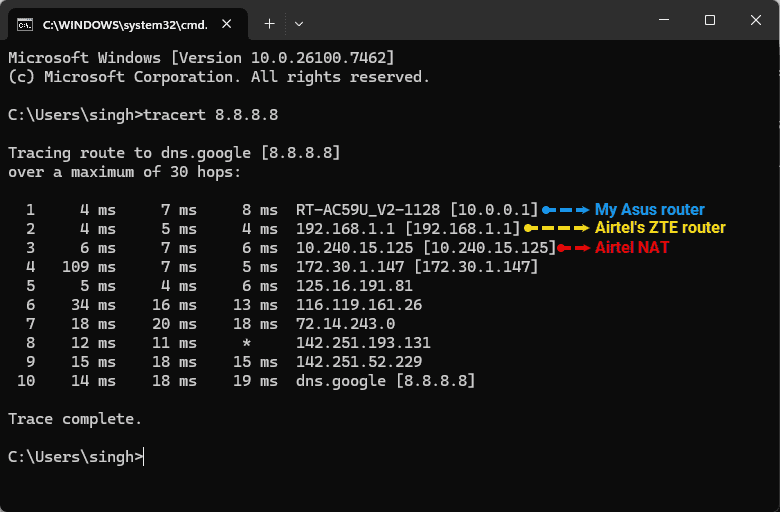
Task: Select the C:\WINDOWS\system32\cmd tab
Action: (x=118, y=22)
